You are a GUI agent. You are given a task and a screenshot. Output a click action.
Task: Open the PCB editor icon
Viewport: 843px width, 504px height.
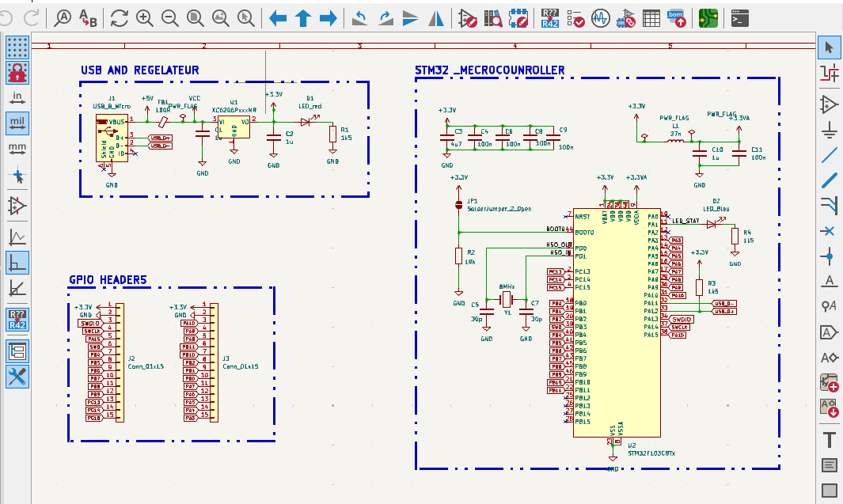pos(708,17)
